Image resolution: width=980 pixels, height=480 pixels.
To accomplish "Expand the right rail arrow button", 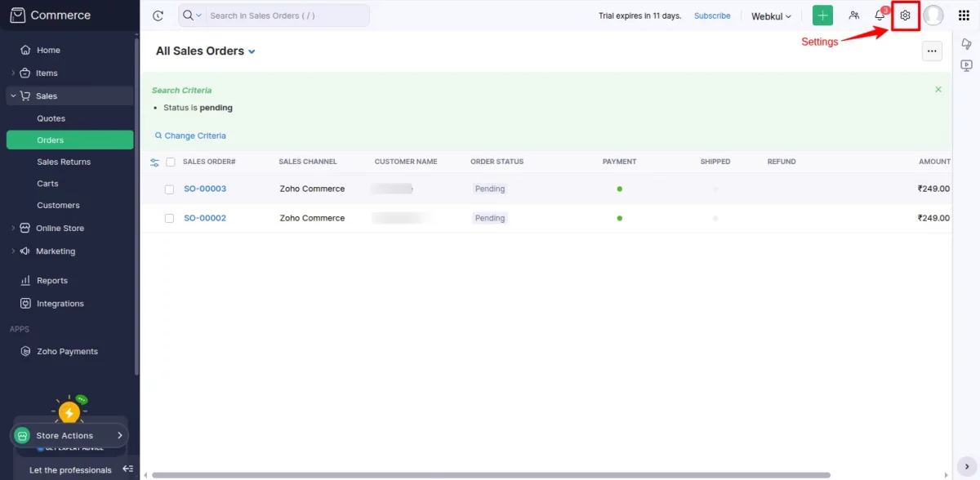I will (967, 466).
